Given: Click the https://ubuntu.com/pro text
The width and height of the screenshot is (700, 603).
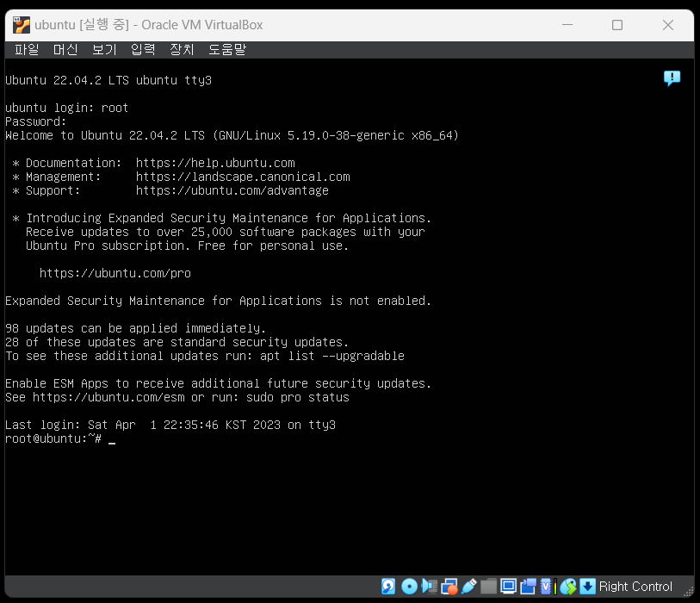Looking at the screenshot, I should pyautogui.click(x=115, y=273).
